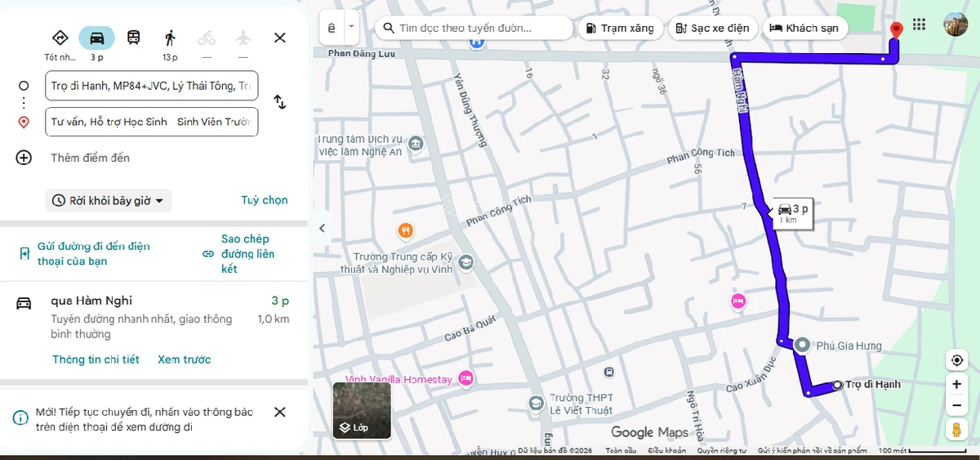Click the 1,0 km distance text
980x460 pixels.
(x=273, y=319)
